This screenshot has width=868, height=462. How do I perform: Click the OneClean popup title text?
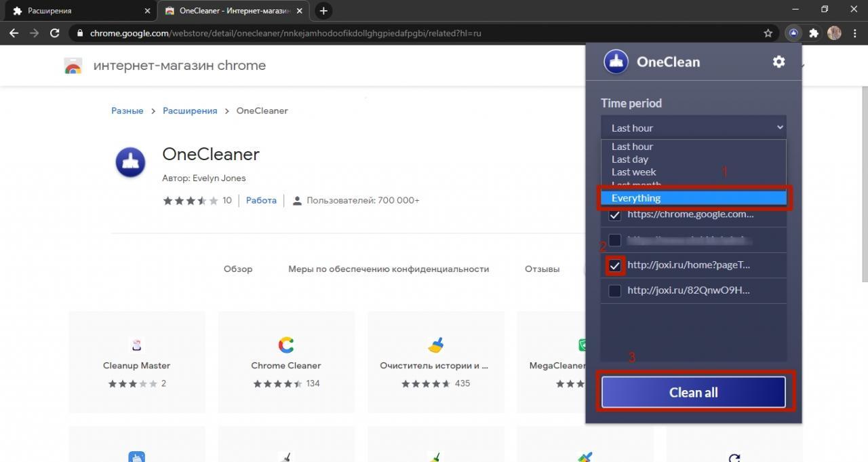click(668, 62)
